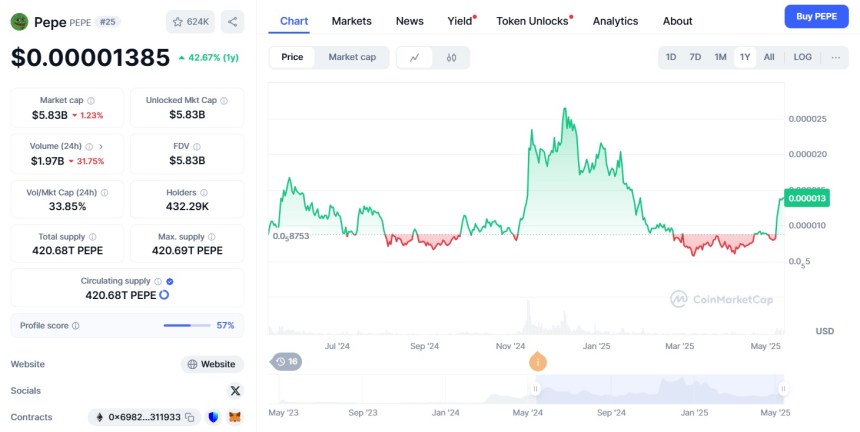Open Volume (24h) info icon
The image size is (860, 432).
[x=89, y=146]
